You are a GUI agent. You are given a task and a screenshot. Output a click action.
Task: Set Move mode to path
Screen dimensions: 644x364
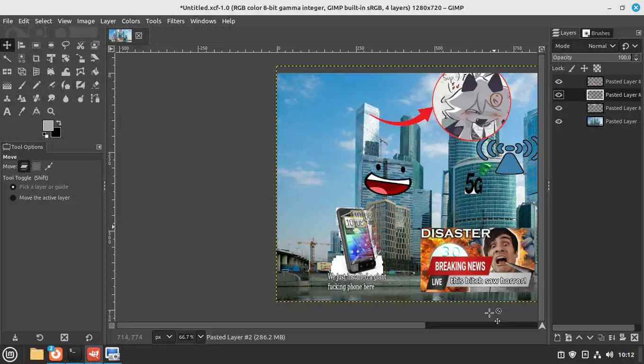click(x=48, y=166)
